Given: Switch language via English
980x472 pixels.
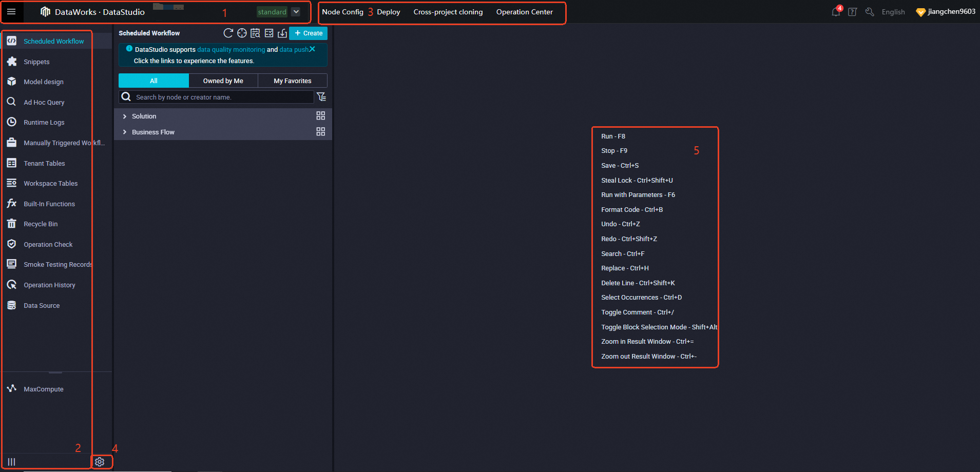Looking at the screenshot, I should (x=893, y=12).
